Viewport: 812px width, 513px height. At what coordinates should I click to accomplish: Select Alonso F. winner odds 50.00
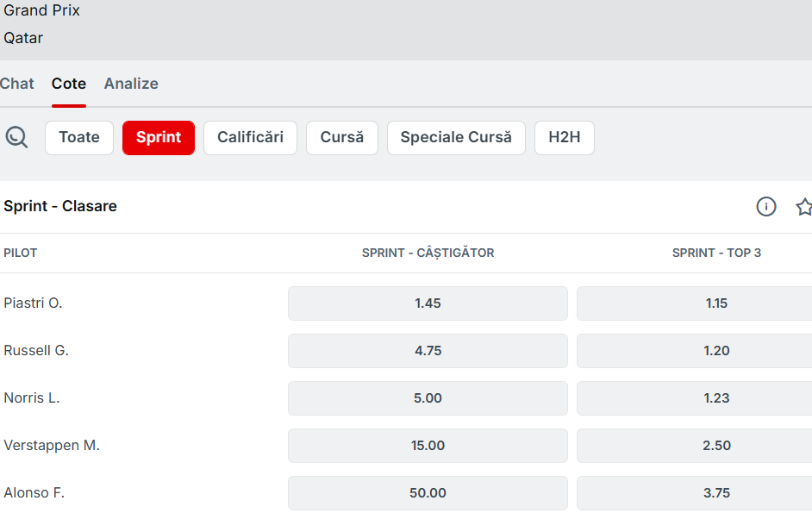428,493
